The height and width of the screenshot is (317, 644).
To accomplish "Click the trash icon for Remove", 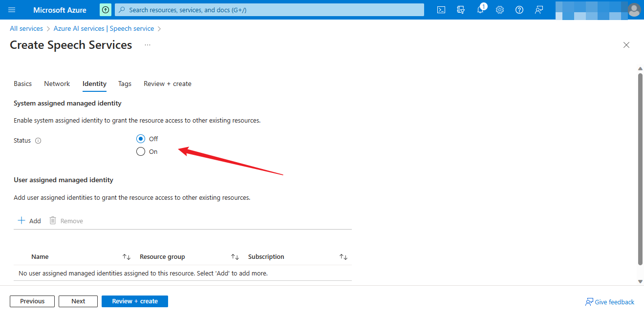I will point(53,221).
